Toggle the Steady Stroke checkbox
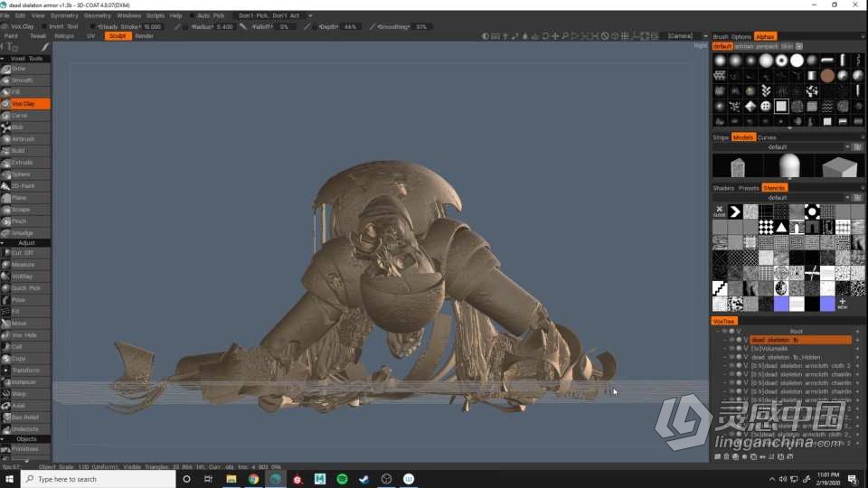This screenshot has height=488, width=868. pyautogui.click(x=93, y=26)
